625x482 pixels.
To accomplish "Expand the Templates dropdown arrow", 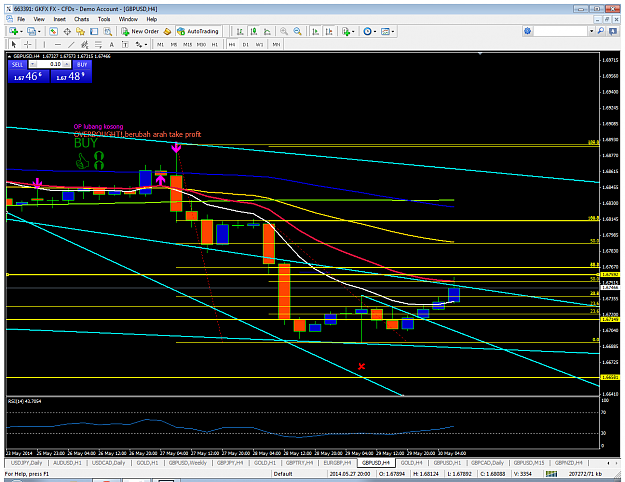I will point(393,31).
